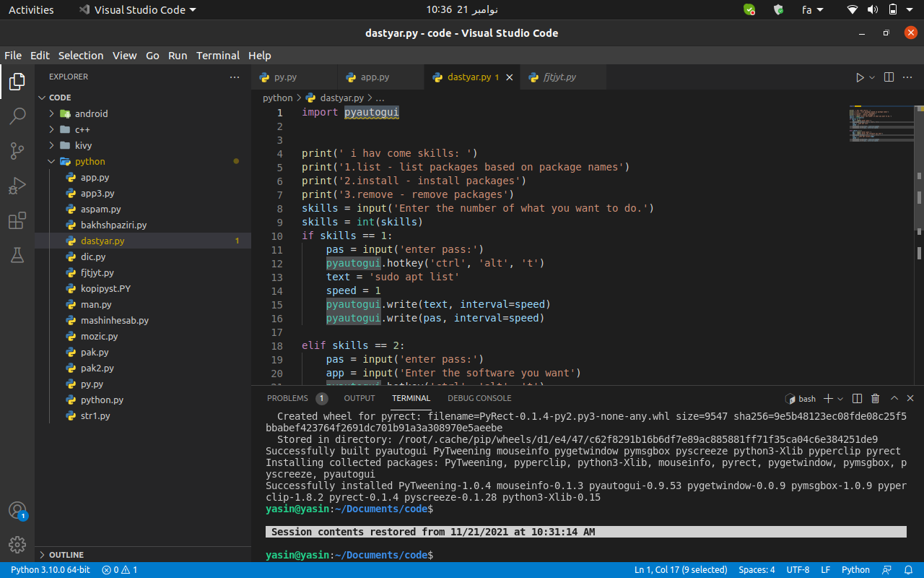Select the Testing beaker icon

[x=17, y=255]
